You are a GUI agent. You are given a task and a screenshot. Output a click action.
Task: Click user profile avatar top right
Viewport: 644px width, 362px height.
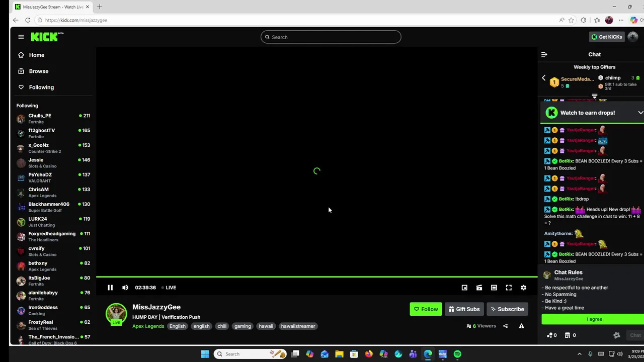click(633, 37)
